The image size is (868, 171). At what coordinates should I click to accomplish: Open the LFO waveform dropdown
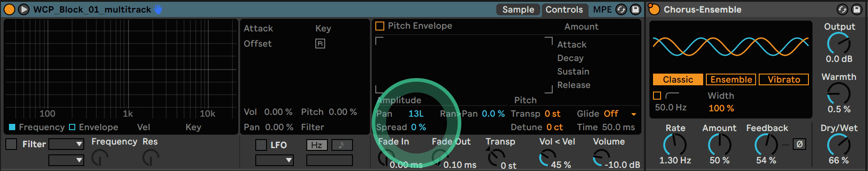point(275,160)
